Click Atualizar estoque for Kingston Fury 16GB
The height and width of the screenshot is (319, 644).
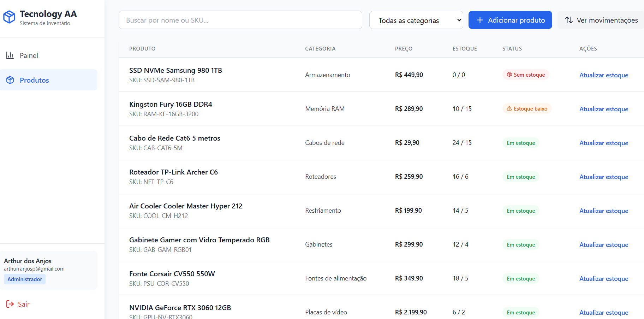click(x=603, y=109)
